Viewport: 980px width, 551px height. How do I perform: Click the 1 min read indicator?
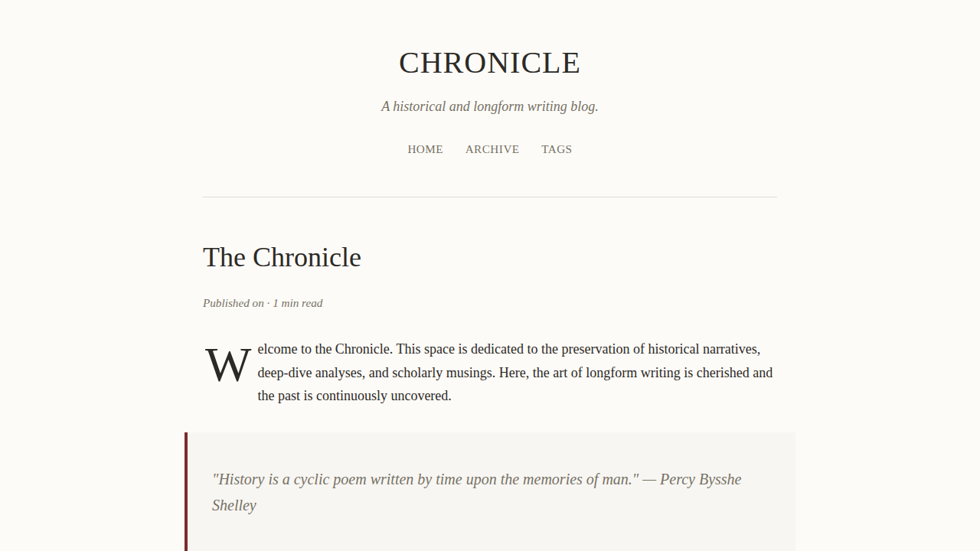pos(297,303)
